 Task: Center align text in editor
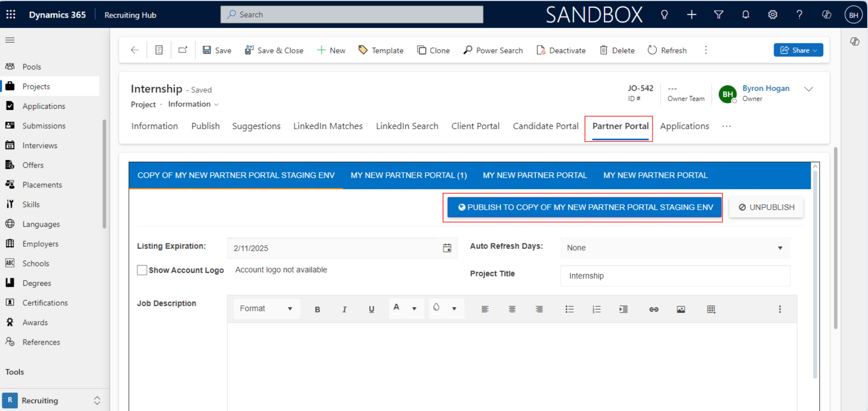pos(512,309)
